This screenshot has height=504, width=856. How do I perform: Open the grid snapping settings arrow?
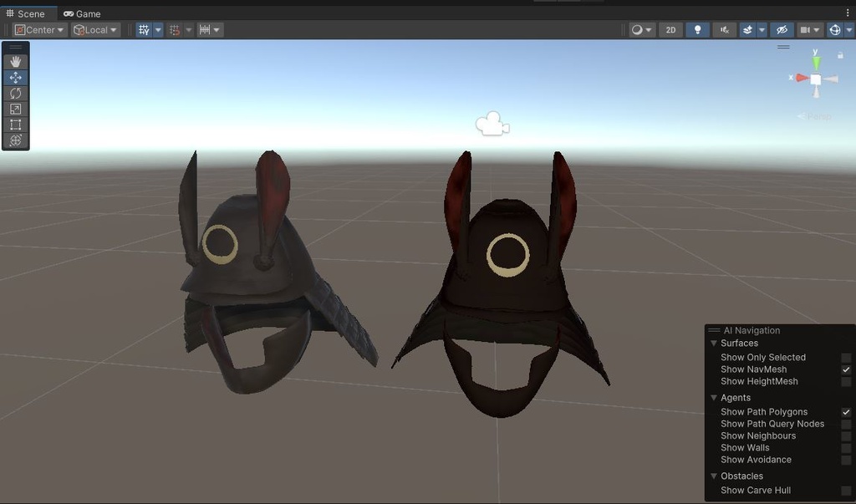(189, 30)
